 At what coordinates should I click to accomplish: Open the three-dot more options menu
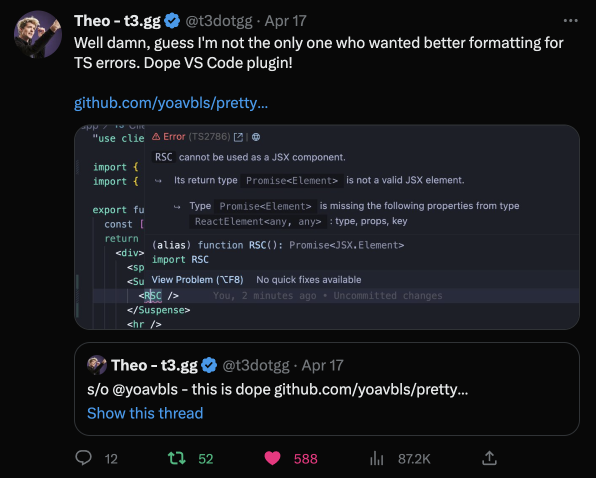point(571,21)
